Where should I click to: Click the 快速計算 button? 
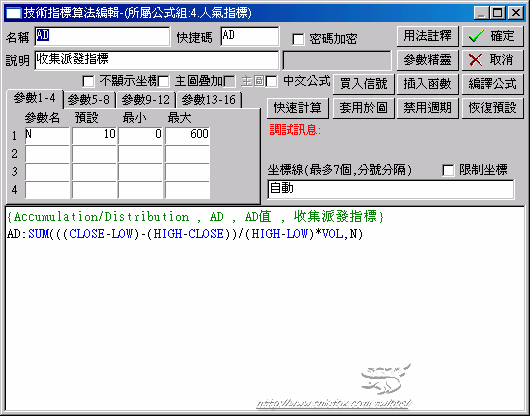click(297, 108)
